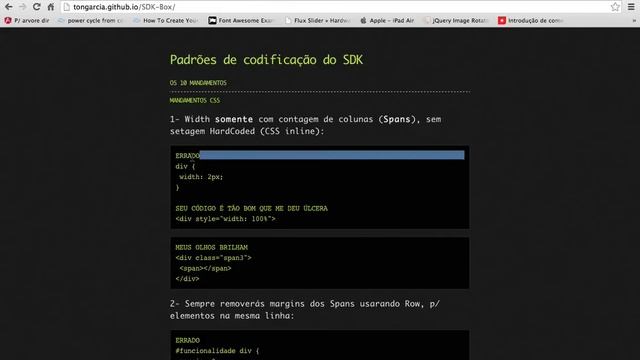This screenshot has height=360, width=640.
Task: Click the 'MANDAMENTOS CSS' heading
Action: pos(195,100)
